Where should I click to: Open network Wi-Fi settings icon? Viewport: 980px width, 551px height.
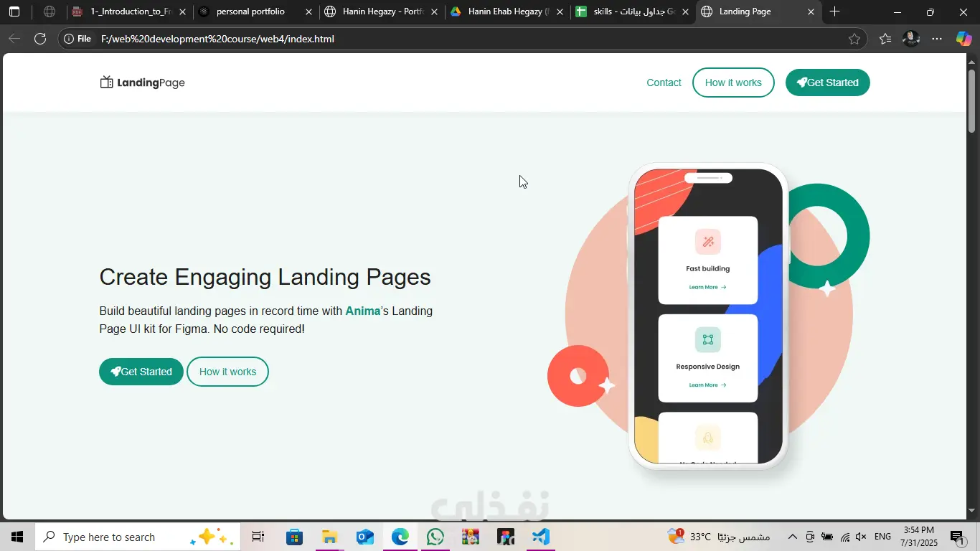click(x=845, y=537)
